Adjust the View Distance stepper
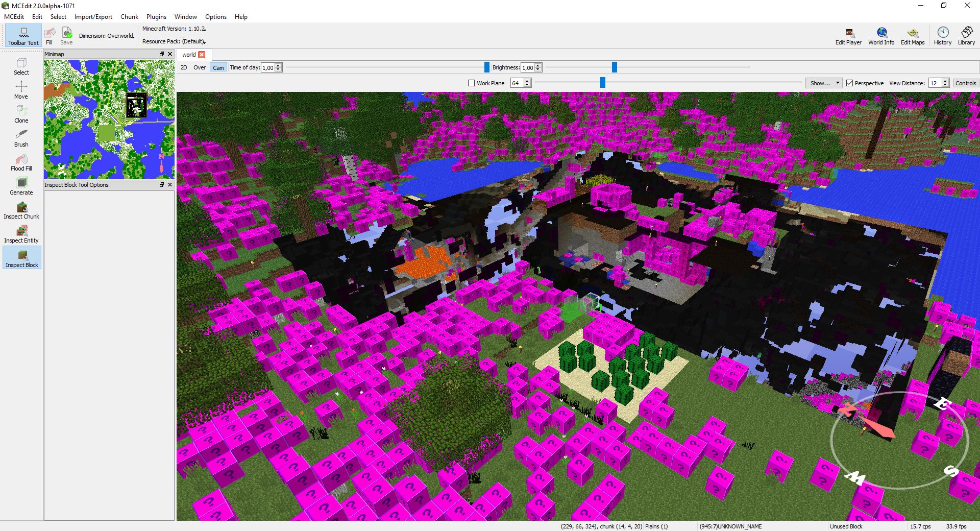980x531 pixels. pyautogui.click(x=945, y=83)
